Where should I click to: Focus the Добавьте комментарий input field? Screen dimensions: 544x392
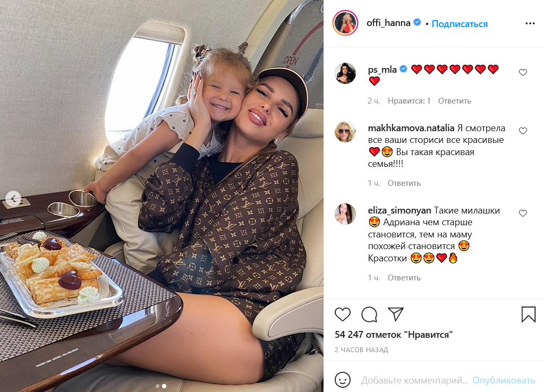pos(414,380)
